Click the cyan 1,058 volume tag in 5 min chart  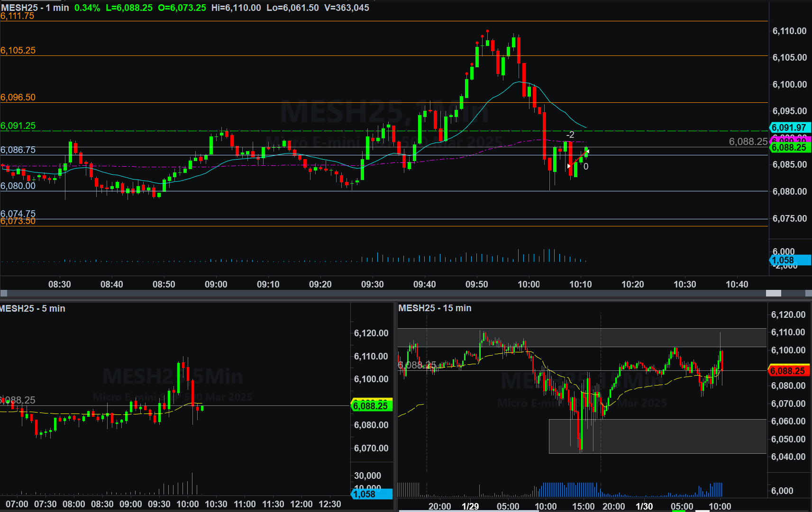(x=372, y=494)
